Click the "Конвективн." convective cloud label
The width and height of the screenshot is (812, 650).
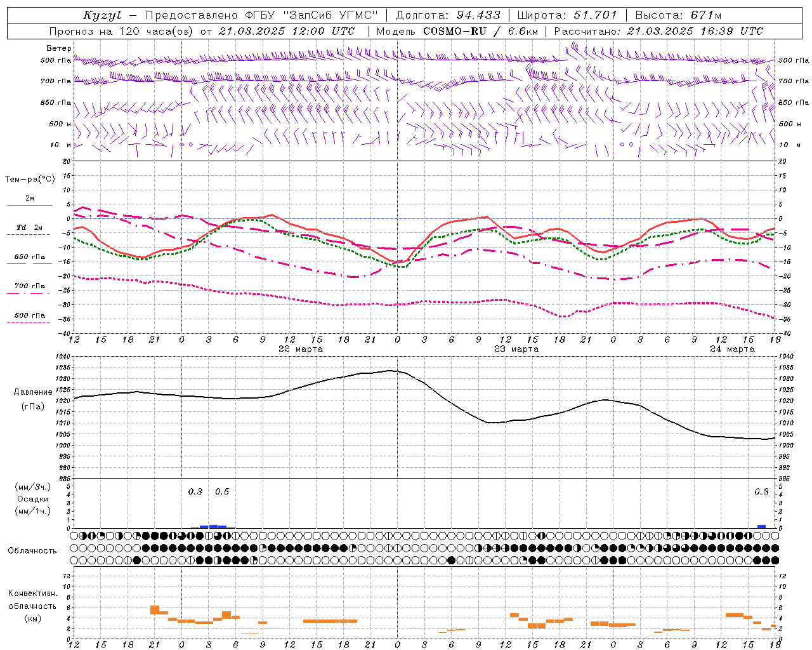pos(32,594)
